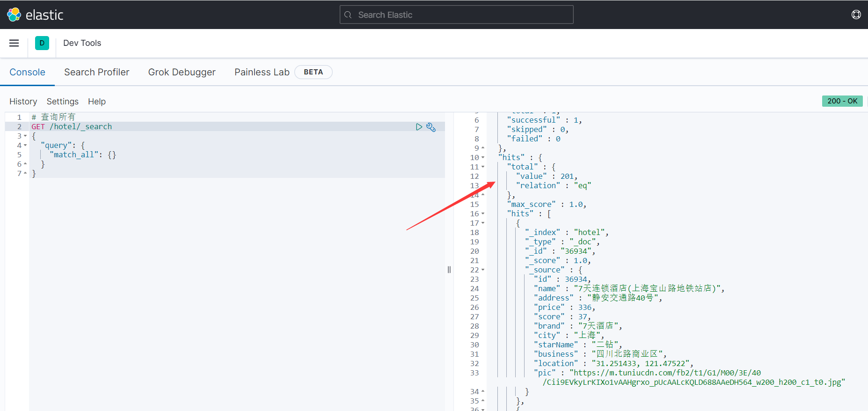Collapse the hits array at line 16
Viewport: 868px width, 411px height.
click(483, 214)
